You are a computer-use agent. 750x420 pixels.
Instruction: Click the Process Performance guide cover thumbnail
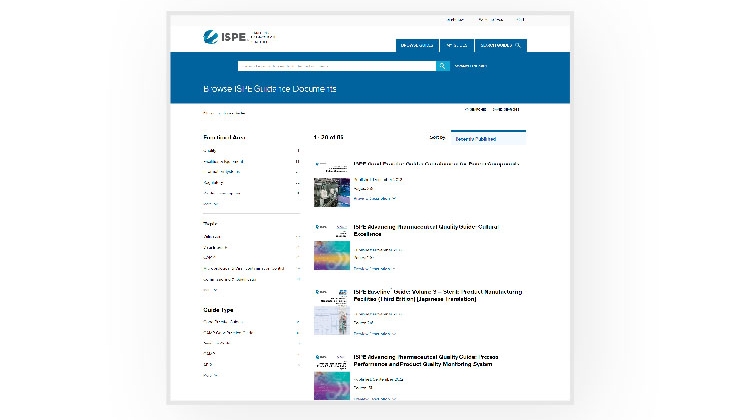(x=332, y=377)
